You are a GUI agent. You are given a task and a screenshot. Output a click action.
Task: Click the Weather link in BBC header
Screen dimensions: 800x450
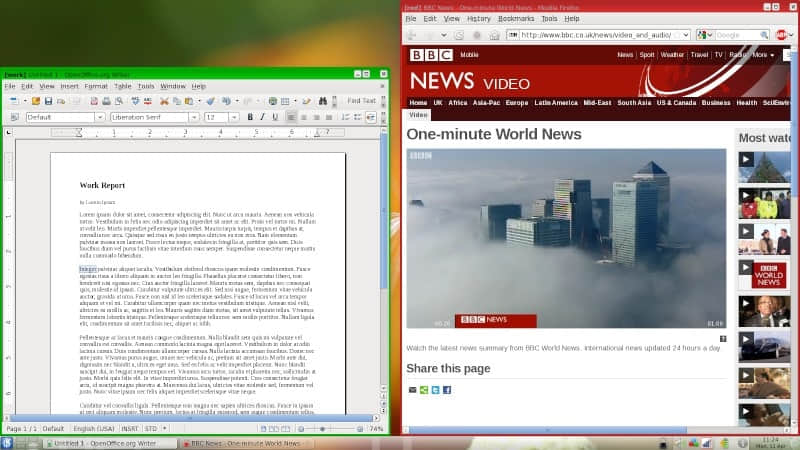point(672,55)
